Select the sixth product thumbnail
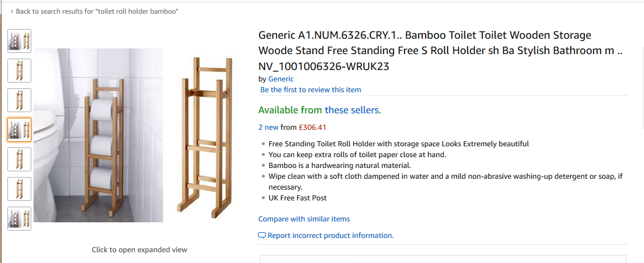Screen dimensions: 644x263 click(19, 189)
